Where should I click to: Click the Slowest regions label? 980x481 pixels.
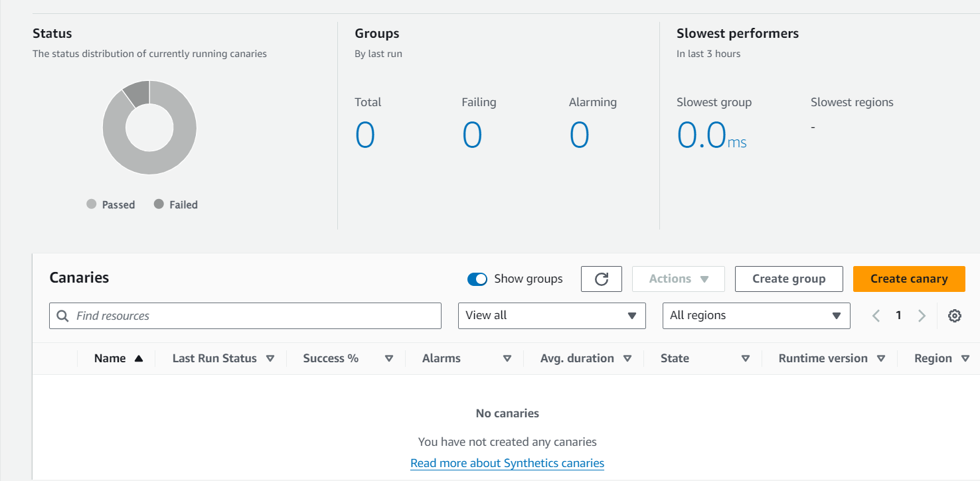pyautogui.click(x=852, y=102)
